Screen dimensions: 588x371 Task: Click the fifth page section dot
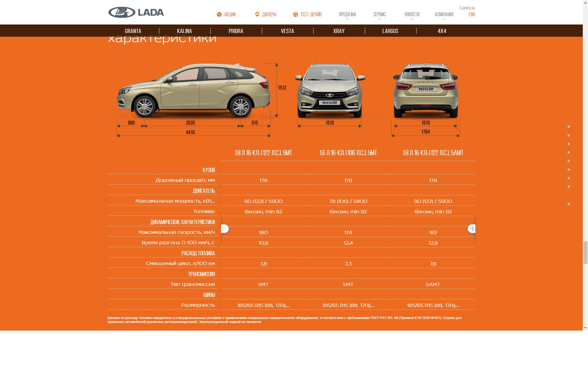coord(569,161)
